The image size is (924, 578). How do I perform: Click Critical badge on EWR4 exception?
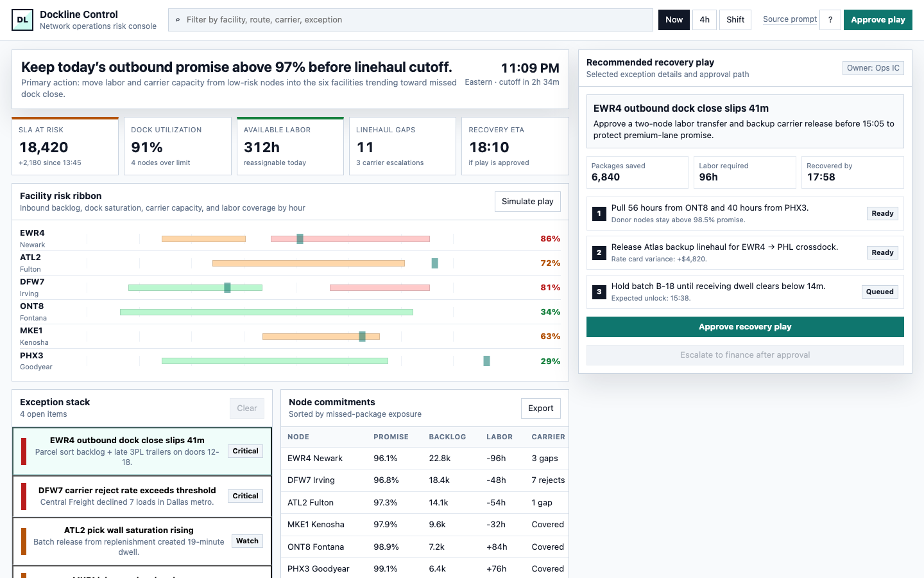[x=245, y=451]
